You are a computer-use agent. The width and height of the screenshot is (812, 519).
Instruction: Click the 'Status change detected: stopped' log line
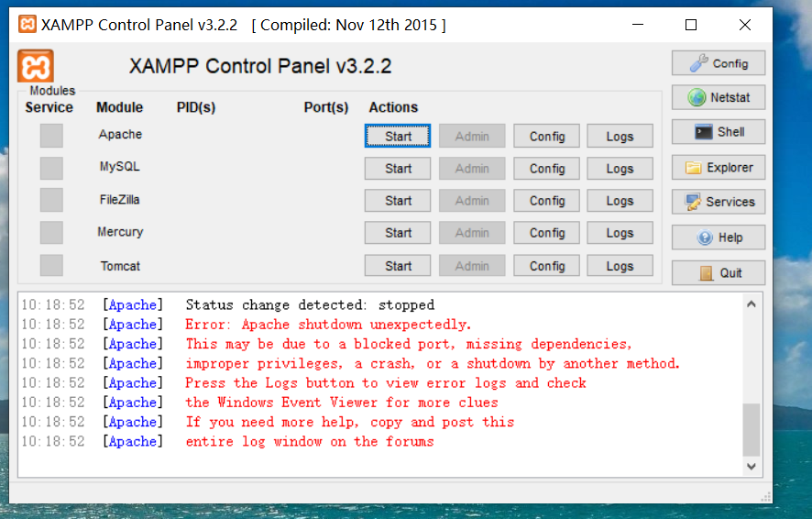click(310, 304)
